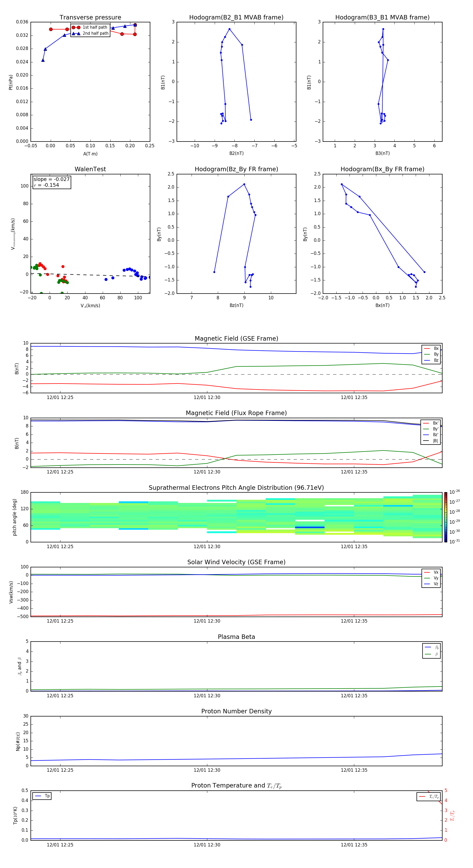Click the 'Bx' legend entry in GSE magnetic field
The width and height of the screenshot is (473, 868).
pyautogui.click(x=431, y=349)
